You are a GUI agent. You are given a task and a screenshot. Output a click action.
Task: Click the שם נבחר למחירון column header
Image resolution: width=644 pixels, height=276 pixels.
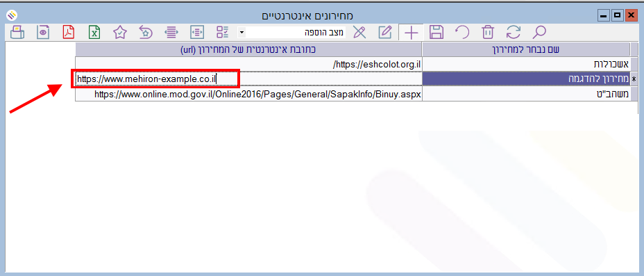tap(526, 50)
